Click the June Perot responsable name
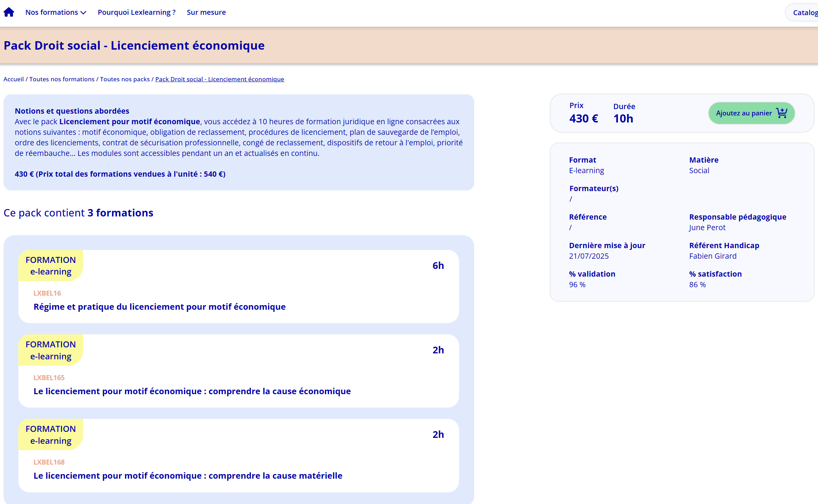 tap(707, 228)
